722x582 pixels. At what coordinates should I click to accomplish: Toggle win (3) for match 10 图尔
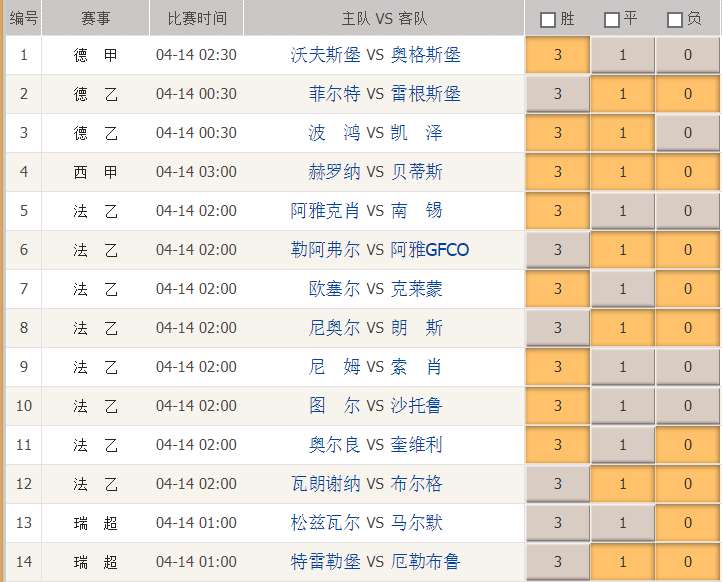click(558, 406)
